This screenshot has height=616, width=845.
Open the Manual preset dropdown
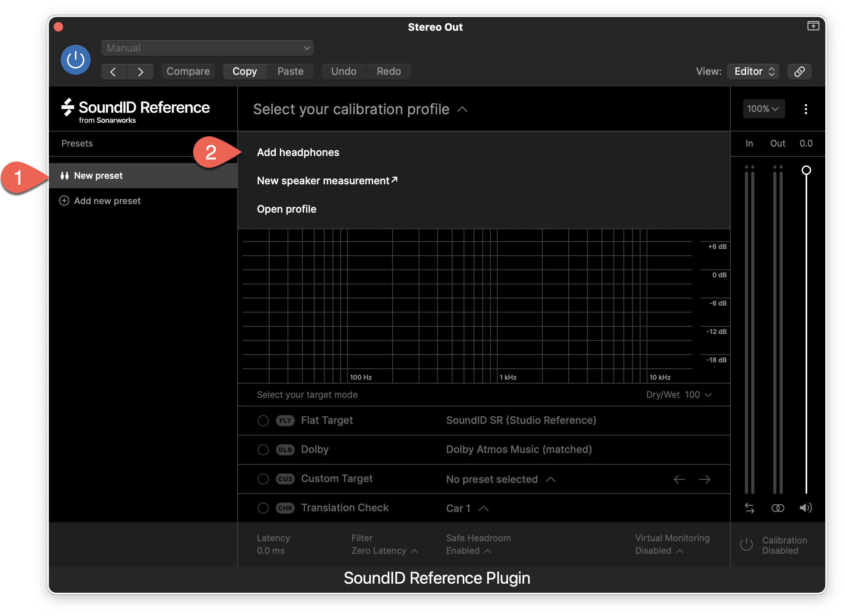point(207,48)
